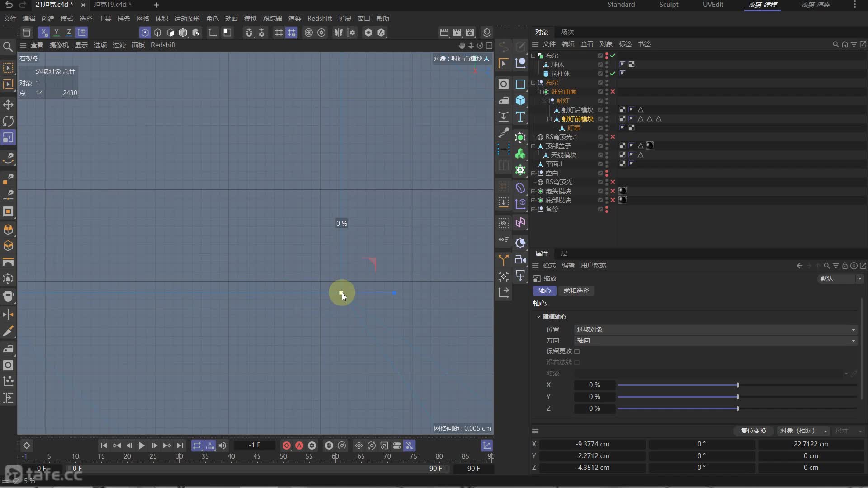The image size is (868, 488).
Task: Select the Rotate tool in left toolbar
Action: click(8, 121)
